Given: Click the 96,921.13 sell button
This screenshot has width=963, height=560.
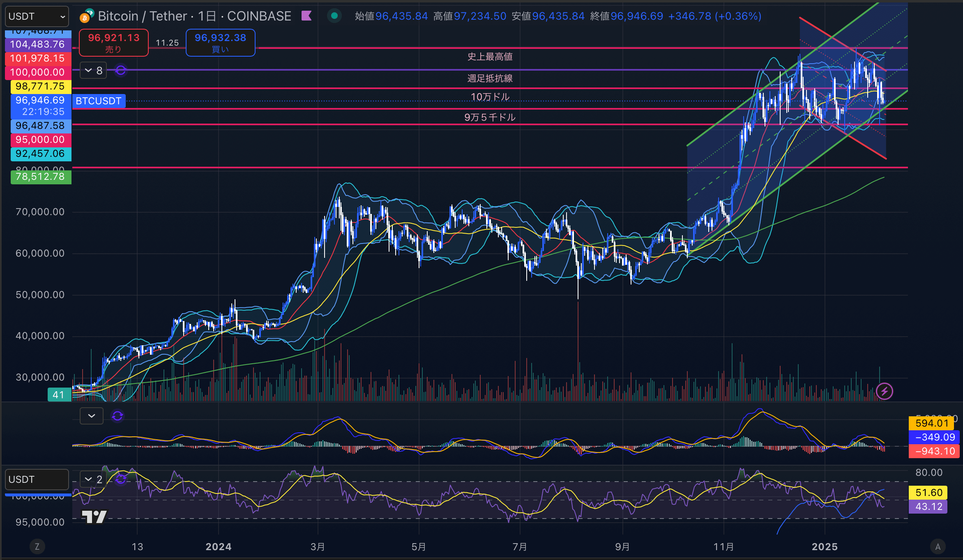Looking at the screenshot, I should pyautogui.click(x=114, y=43).
